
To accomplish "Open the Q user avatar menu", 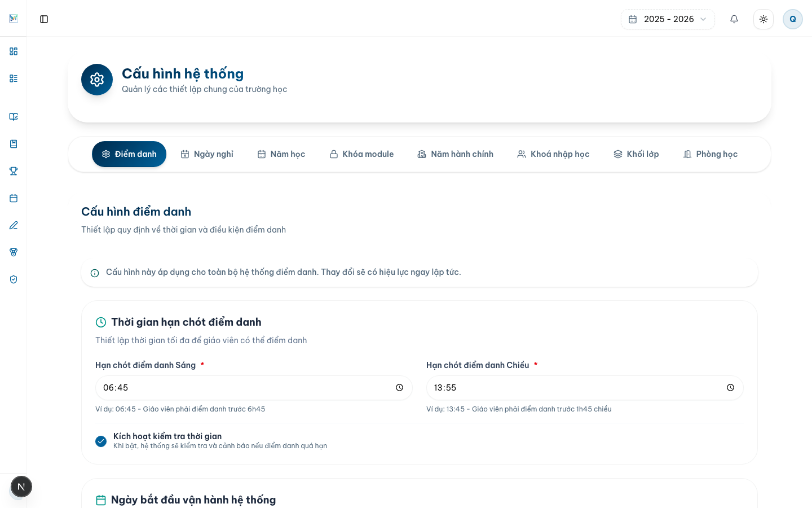I will 793,19.
